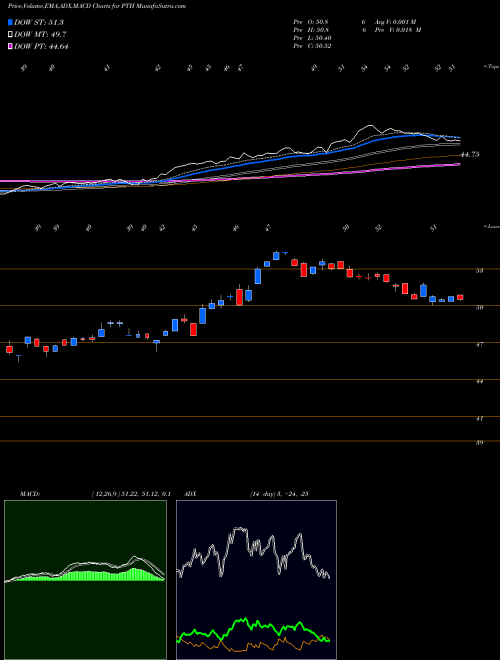Open the dark blue ADX indicator panel

click(256, 580)
